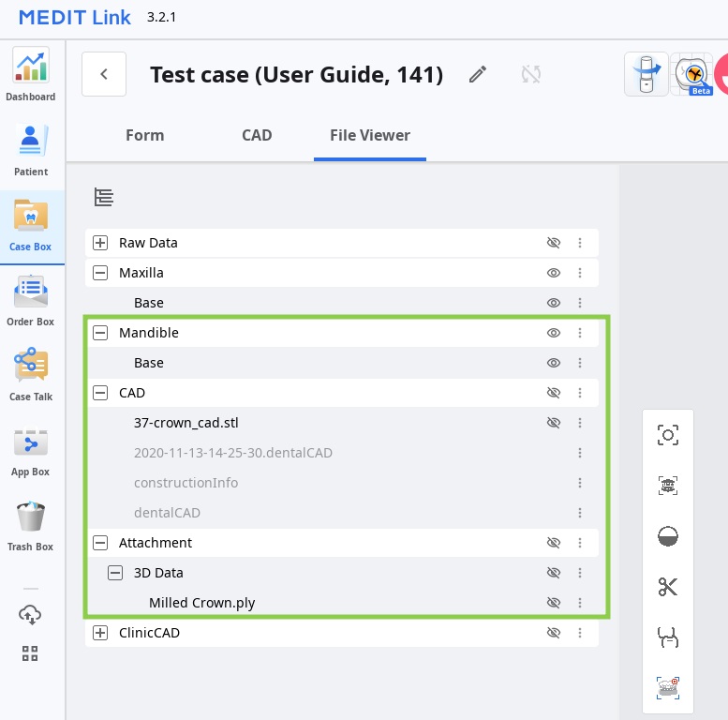Viewport: 728px width, 720px height.
Task: Open more options for Attachment row
Action: 580,543
